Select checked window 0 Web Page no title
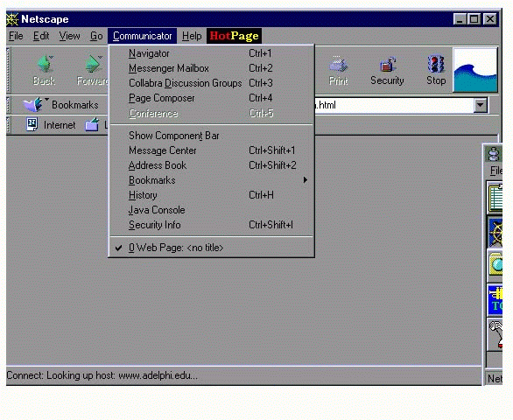 [211, 248]
